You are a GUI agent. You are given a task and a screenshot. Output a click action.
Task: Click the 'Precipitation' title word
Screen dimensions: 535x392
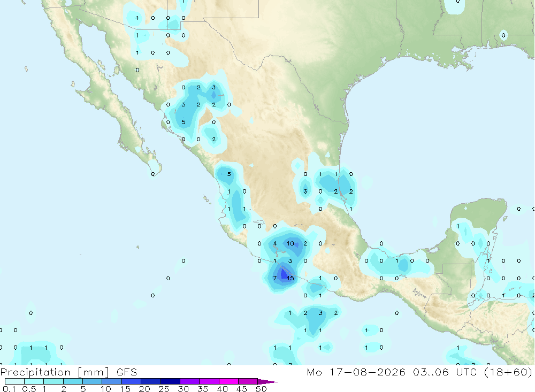(35, 372)
